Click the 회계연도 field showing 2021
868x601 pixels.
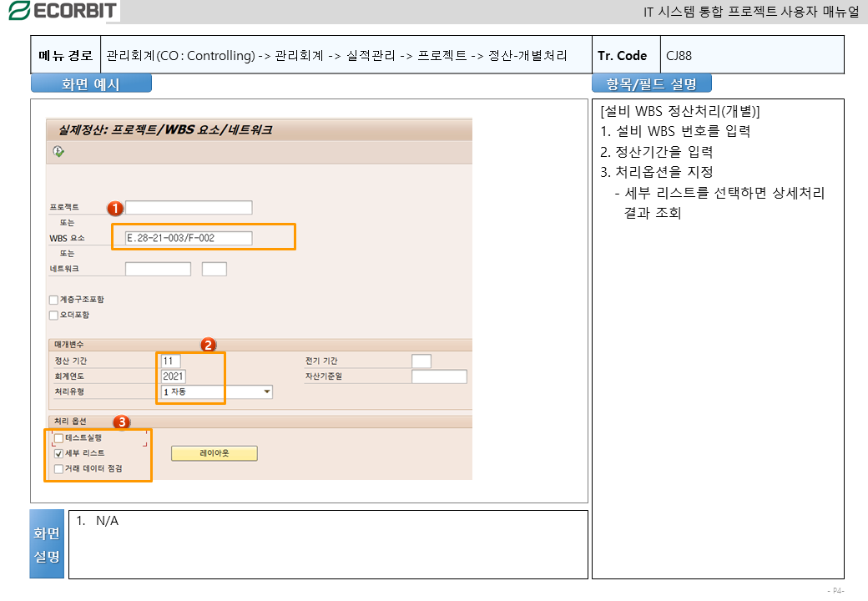(x=173, y=376)
